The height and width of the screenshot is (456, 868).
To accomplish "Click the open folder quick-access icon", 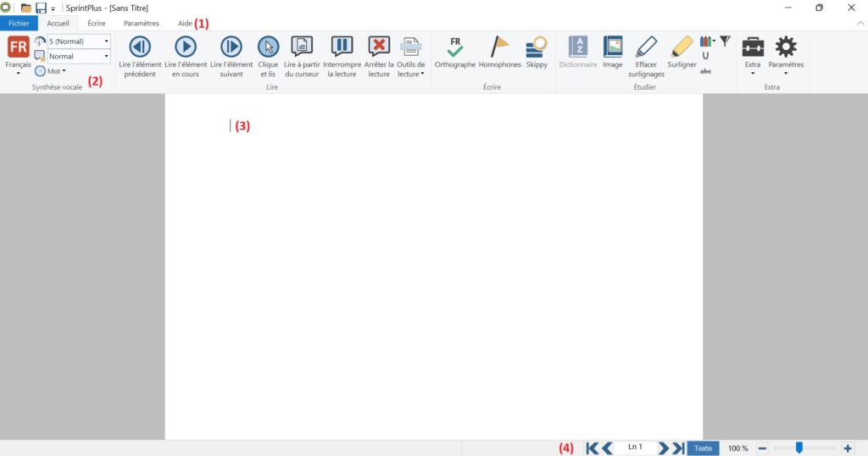I will coord(26,8).
